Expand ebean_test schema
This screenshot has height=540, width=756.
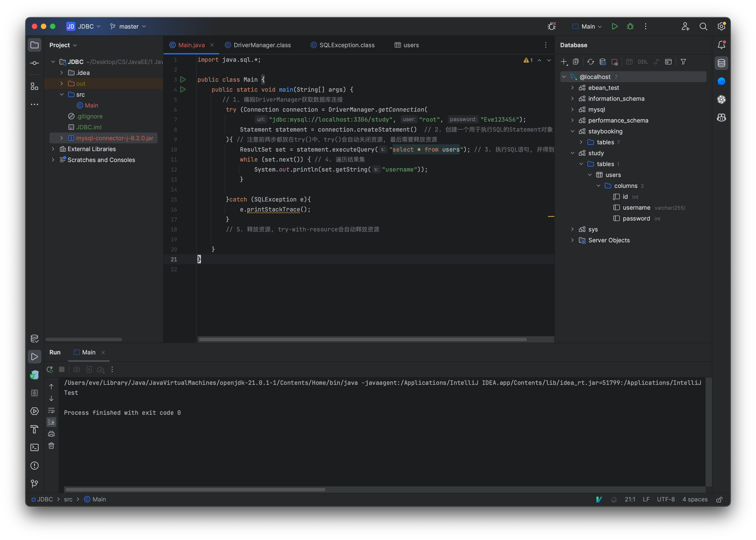(572, 88)
